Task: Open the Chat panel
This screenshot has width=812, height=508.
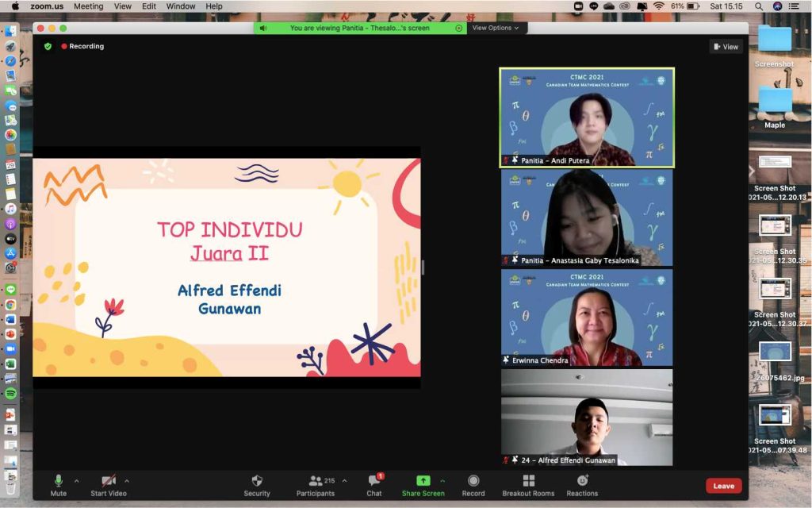Action: click(x=374, y=481)
